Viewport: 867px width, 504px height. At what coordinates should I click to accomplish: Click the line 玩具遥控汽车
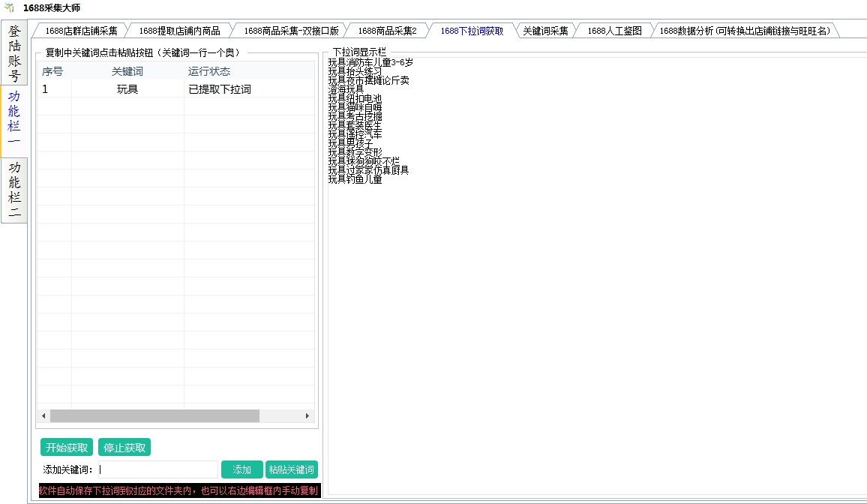(x=355, y=134)
